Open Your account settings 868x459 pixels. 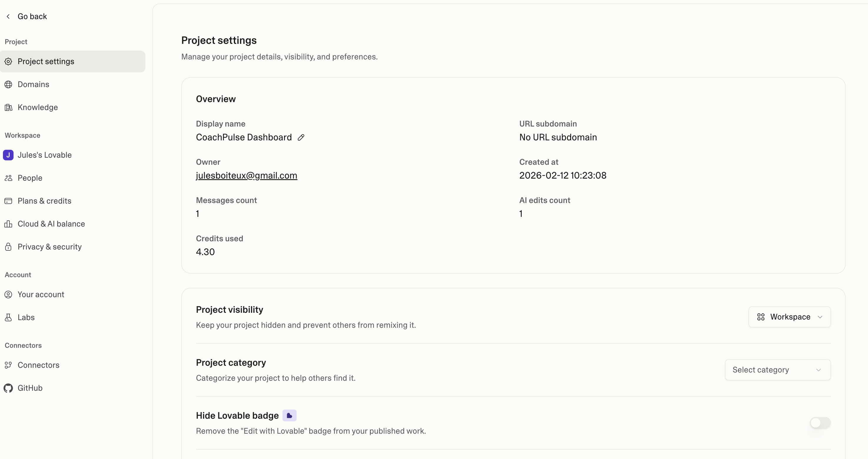point(72,295)
